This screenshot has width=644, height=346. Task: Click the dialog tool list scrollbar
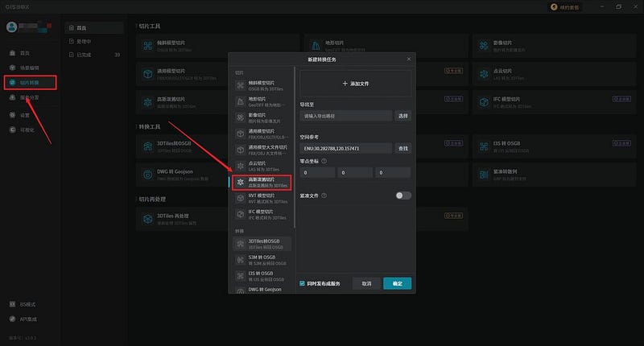[295, 148]
